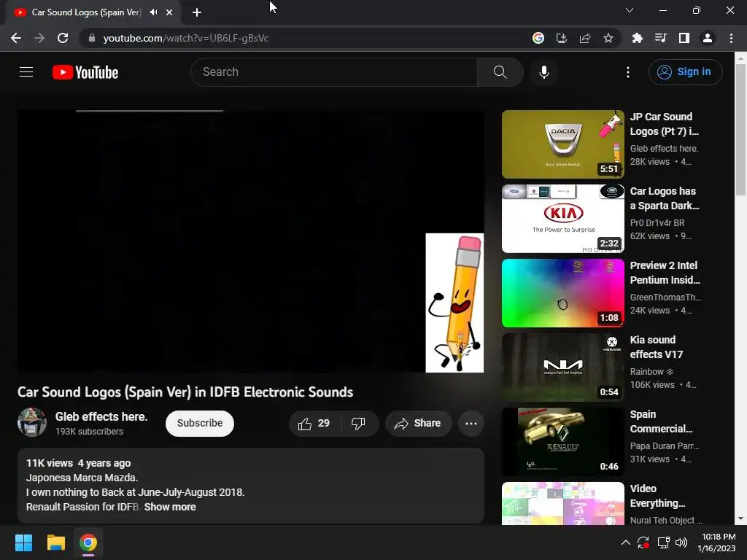Viewport: 747px width, 560px height.
Task: Start voice search with microphone icon
Action: click(544, 72)
